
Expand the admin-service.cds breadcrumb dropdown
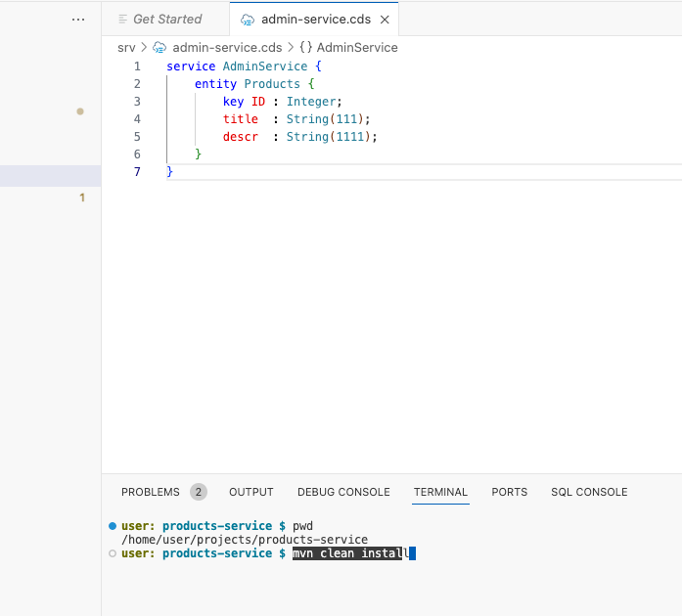tap(227, 47)
